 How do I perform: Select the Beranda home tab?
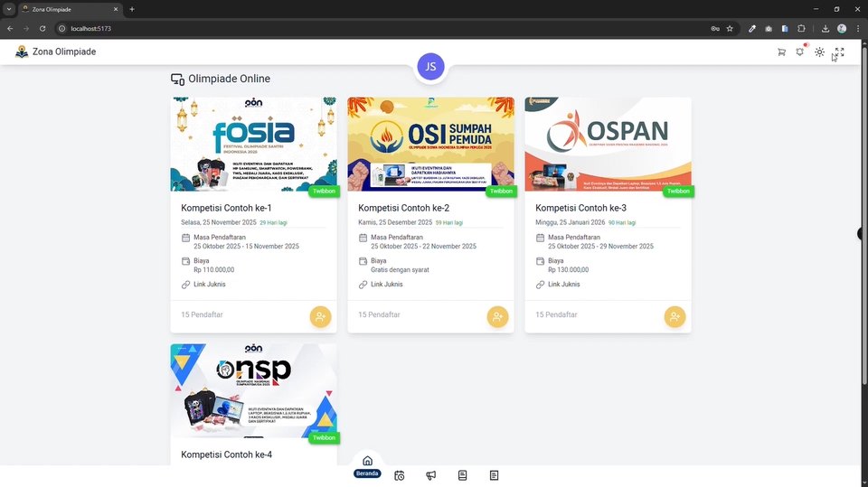(x=367, y=466)
